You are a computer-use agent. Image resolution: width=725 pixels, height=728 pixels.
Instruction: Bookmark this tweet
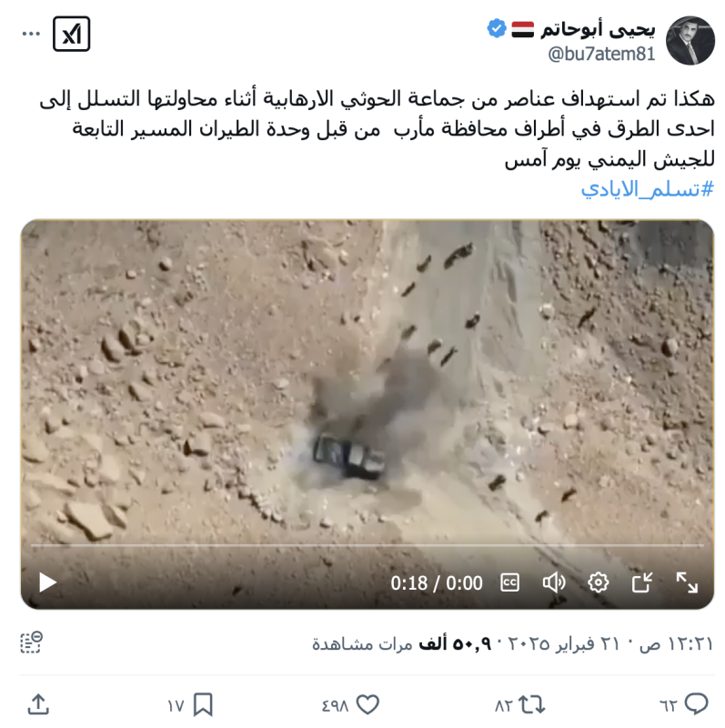click(203, 704)
